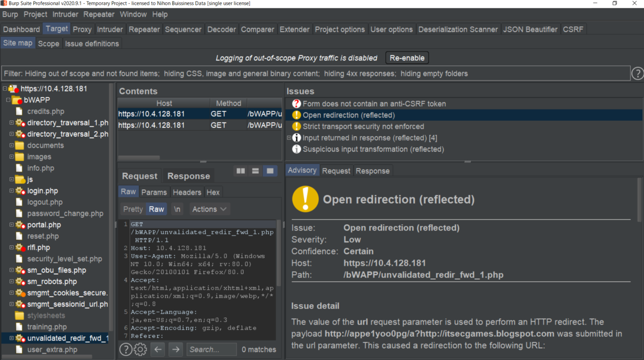Click the Re-enable logging button

point(407,58)
